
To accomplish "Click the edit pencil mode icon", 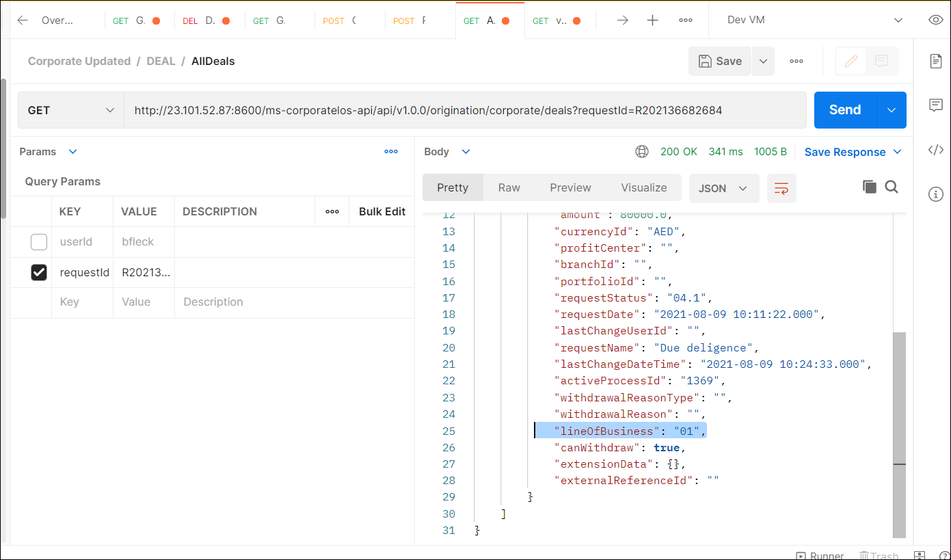I will 851,61.
